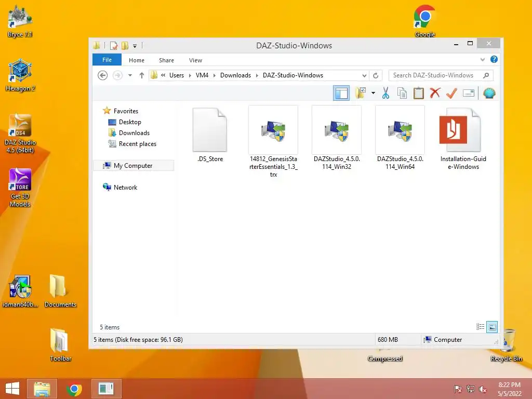This screenshot has height=399, width=532.
Task: Switch to the View ribbon tab
Action: coord(195,60)
